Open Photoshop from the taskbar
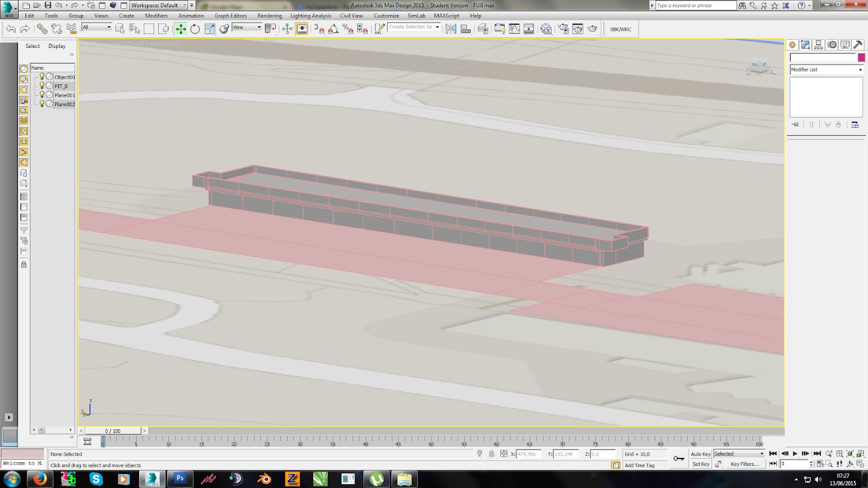The image size is (868, 488). [x=180, y=479]
